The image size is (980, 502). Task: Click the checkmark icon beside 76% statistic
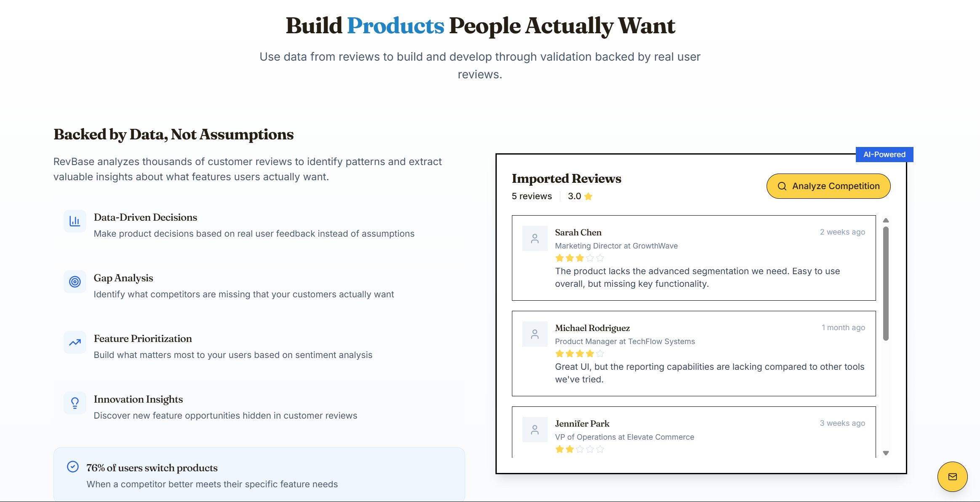coord(73,467)
